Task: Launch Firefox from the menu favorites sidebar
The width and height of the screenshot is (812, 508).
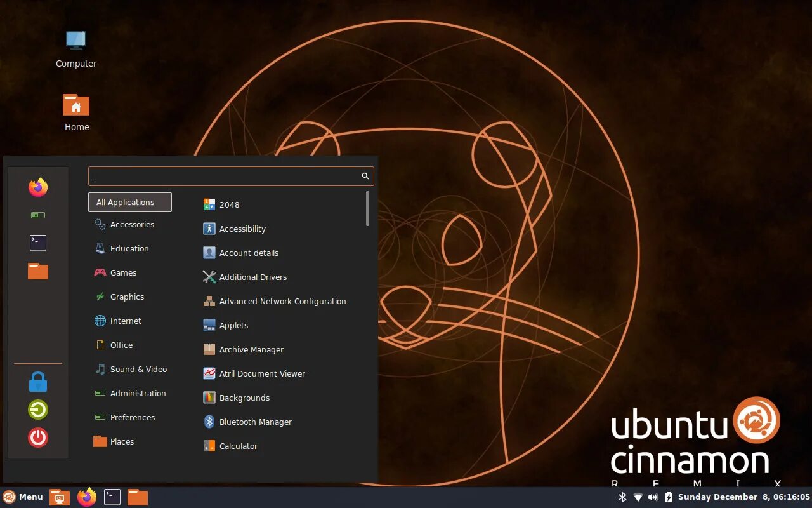Action: [38, 187]
